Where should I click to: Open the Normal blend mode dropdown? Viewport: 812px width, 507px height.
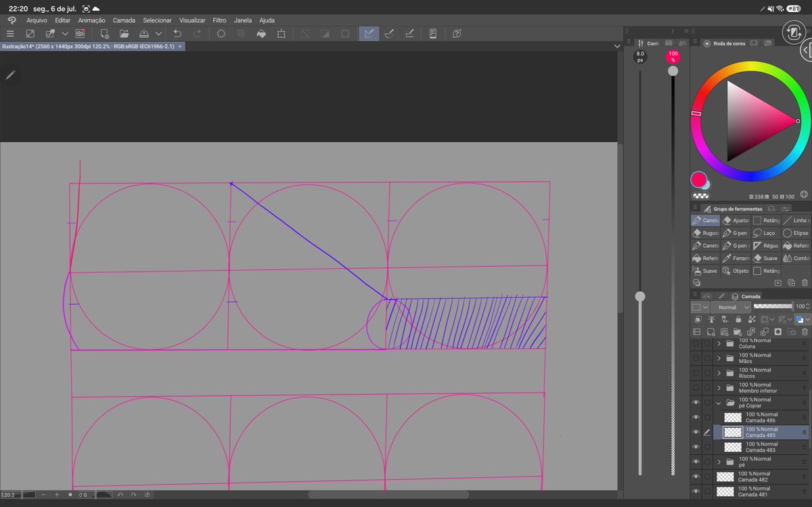(x=730, y=307)
